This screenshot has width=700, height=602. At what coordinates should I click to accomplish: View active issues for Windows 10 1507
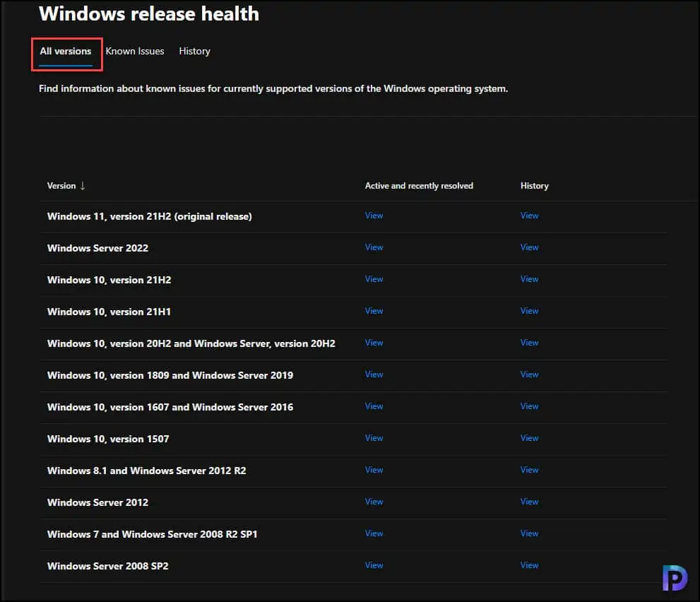374,438
